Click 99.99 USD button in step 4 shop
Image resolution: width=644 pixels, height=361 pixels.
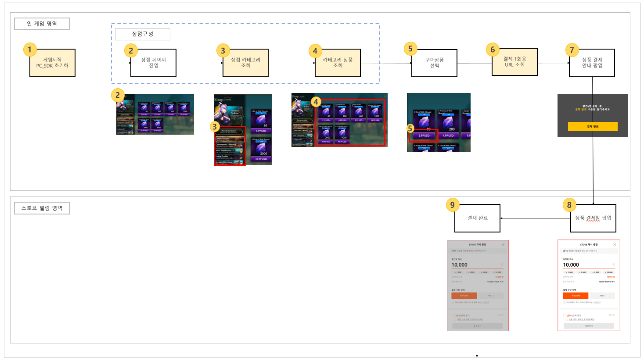342,142
